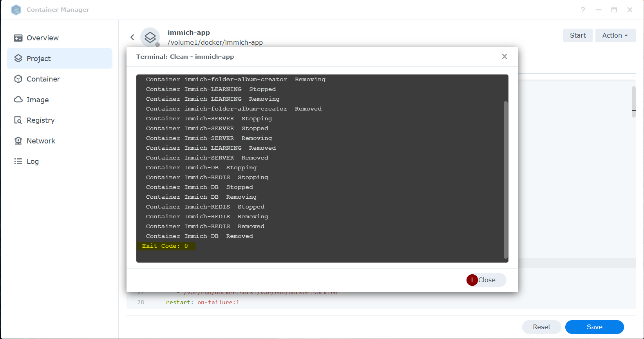Click the 'restart: on-failure:1' code line
The image size is (644, 339).
(x=203, y=302)
